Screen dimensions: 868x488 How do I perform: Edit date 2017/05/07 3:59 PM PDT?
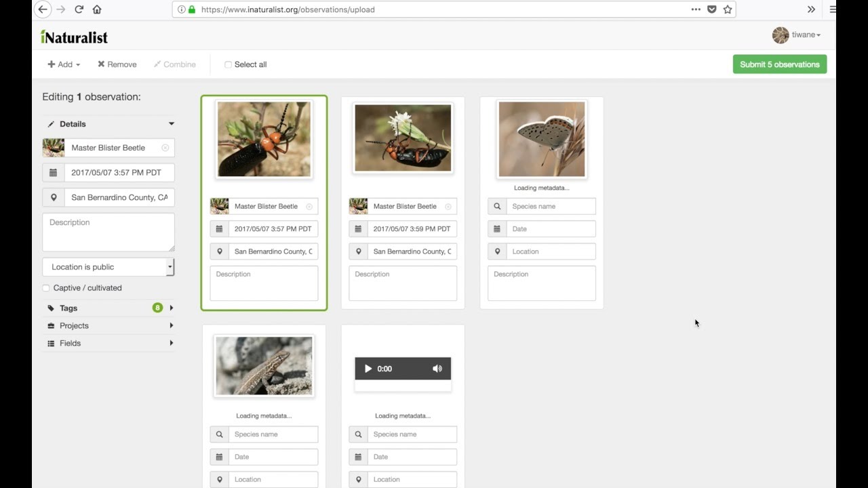[x=412, y=229]
